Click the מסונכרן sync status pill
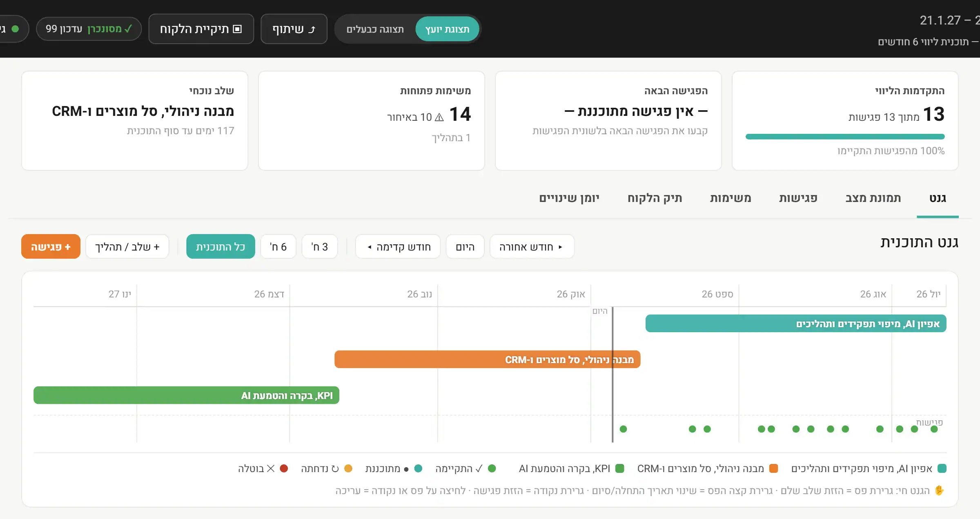Viewport: 980px width, 519px height. [x=89, y=29]
